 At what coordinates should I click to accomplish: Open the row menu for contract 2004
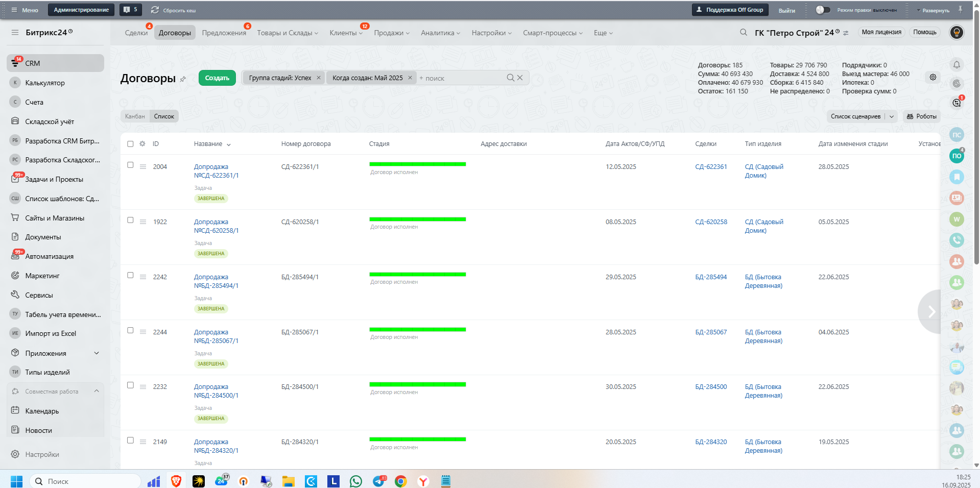pyautogui.click(x=143, y=167)
